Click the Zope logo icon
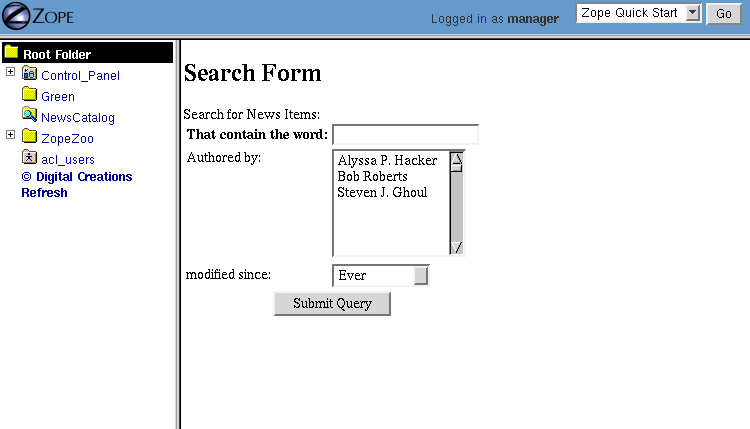 [18, 17]
